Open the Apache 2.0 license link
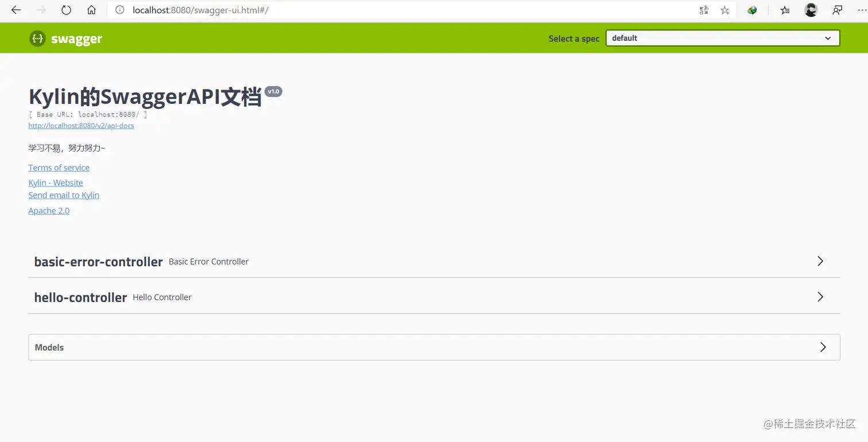Image resolution: width=868 pixels, height=442 pixels. click(49, 211)
